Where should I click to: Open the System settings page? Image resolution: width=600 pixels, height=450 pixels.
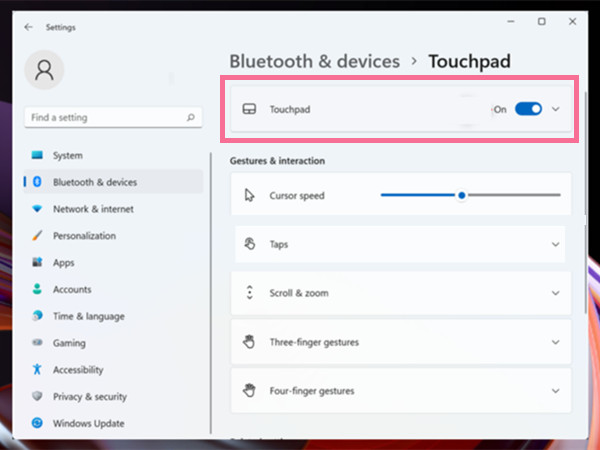click(x=68, y=156)
